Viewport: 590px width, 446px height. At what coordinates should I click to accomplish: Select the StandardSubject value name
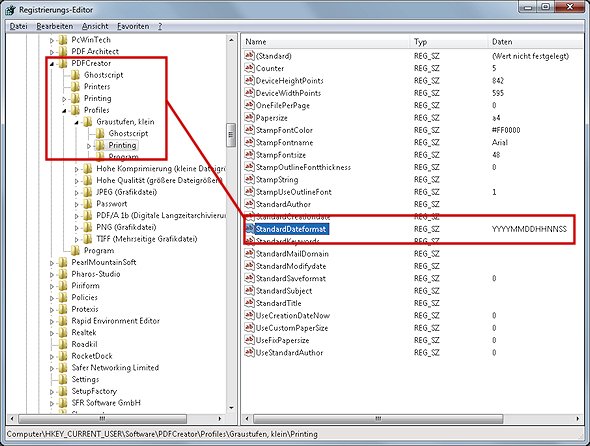[x=284, y=291]
